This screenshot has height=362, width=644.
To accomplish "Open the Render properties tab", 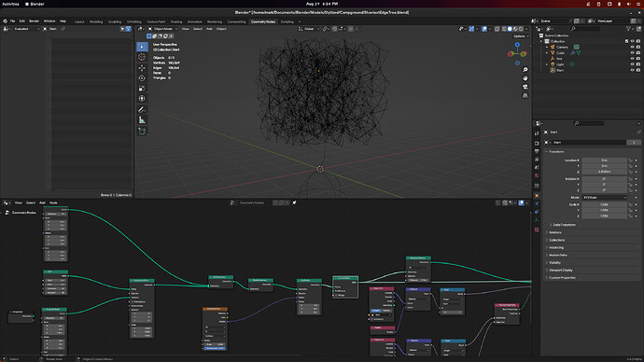I will (x=537, y=144).
